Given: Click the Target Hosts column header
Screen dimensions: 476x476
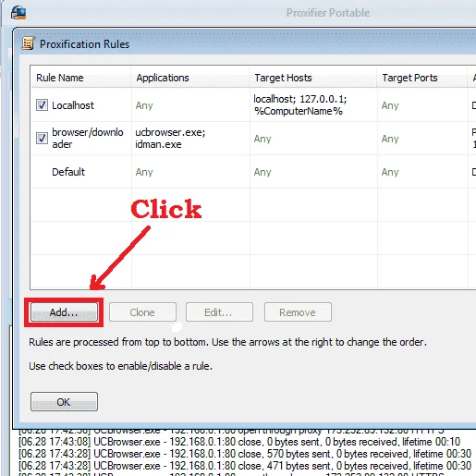Looking at the screenshot, I should tap(313, 78).
